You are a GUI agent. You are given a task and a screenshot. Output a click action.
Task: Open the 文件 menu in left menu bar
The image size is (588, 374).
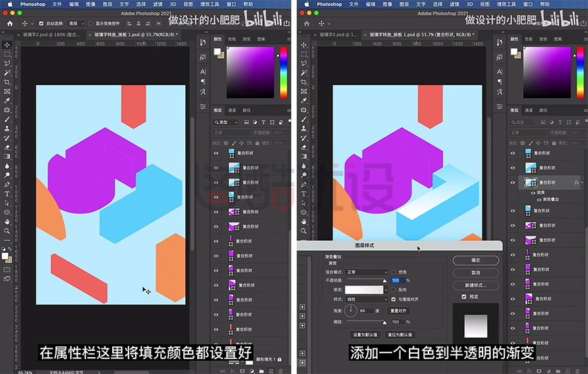click(57, 4)
